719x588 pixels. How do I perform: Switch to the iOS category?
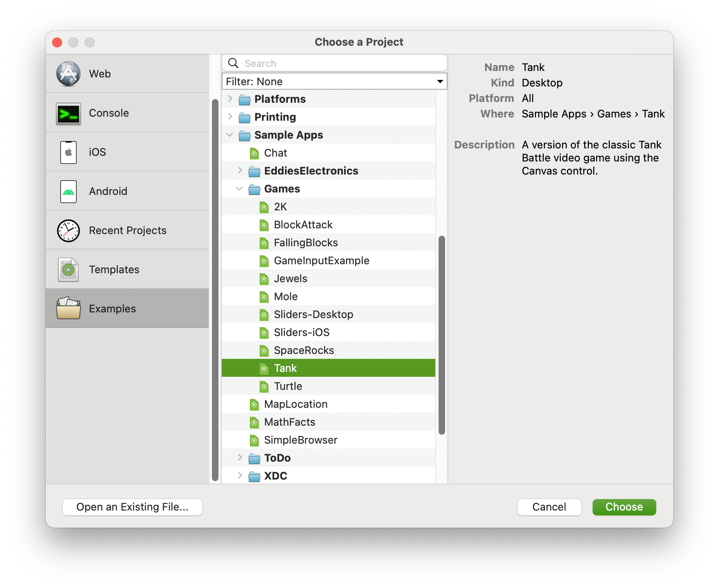[127, 152]
